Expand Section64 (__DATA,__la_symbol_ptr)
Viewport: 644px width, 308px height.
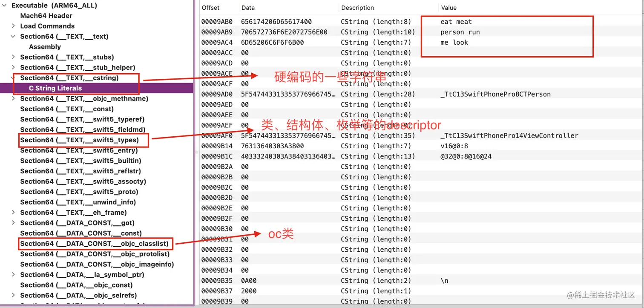(13, 274)
